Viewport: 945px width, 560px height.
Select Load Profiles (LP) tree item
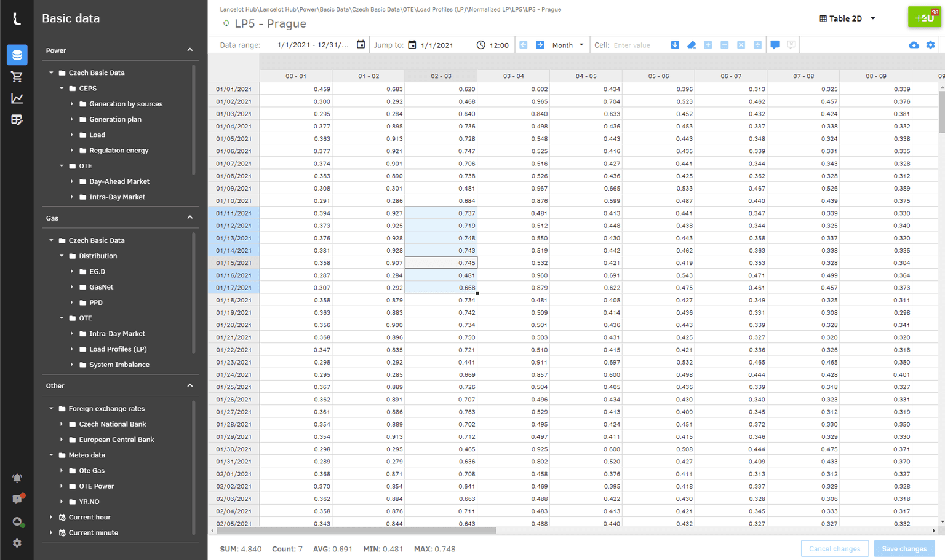pyautogui.click(x=118, y=349)
